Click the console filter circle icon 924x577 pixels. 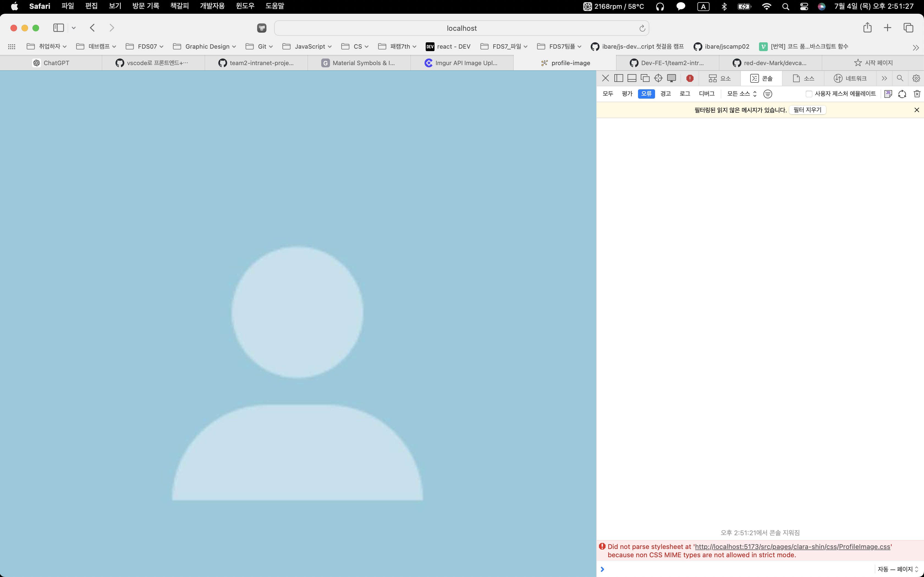pos(768,94)
